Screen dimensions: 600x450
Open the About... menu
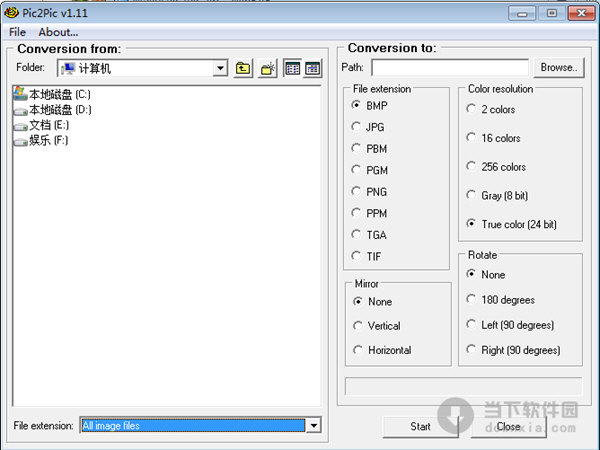58,32
